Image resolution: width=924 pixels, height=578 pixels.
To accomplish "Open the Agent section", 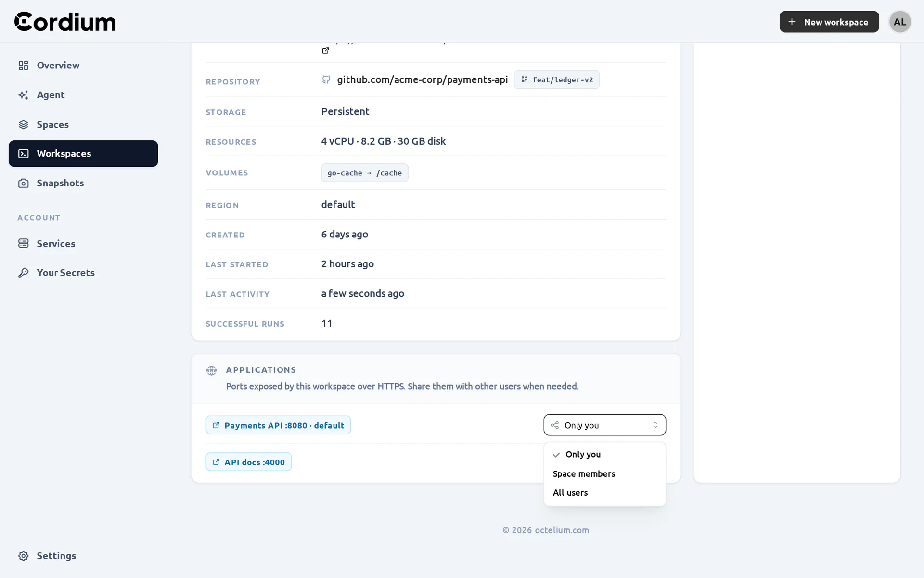I will 83,95.
